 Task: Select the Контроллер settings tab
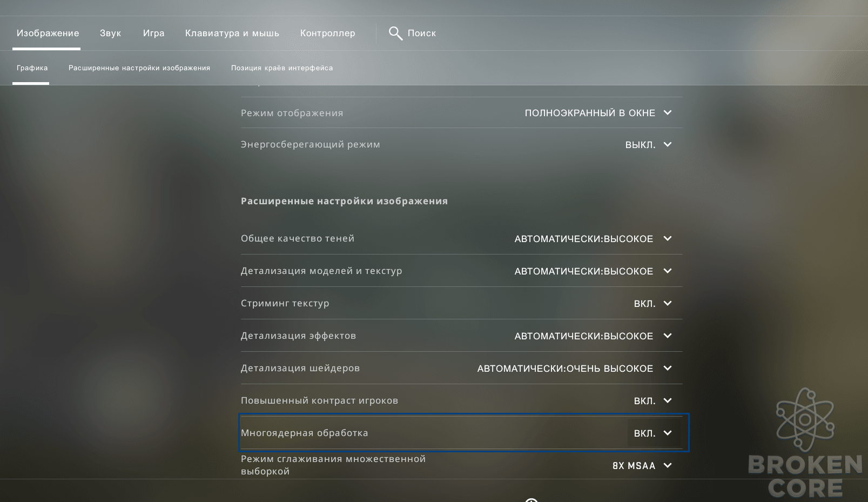[328, 34]
